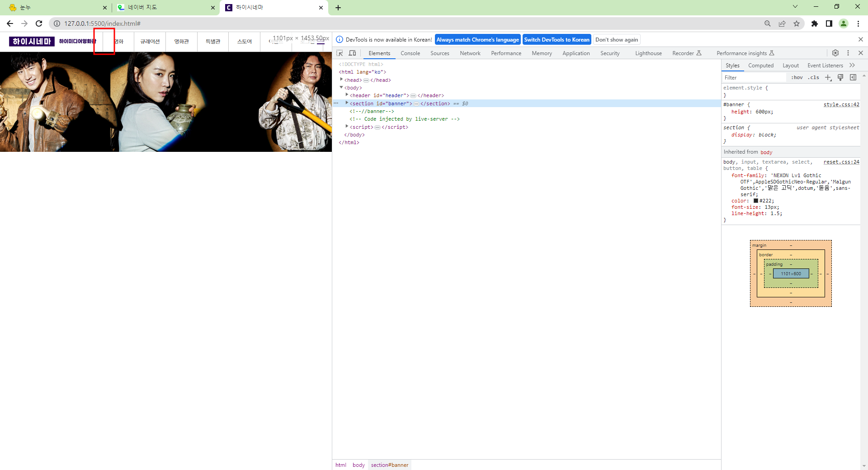Switch to Layout tab
This screenshot has width=868, height=470.
pyautogui.click(x=791, y=66)
